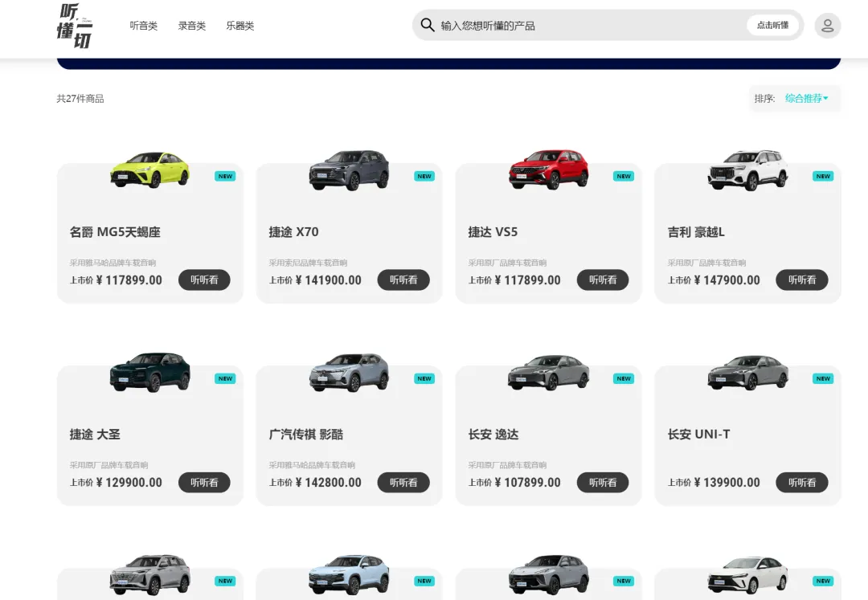
Task: Open the 名爵 MG5天蝎座 car image
Action: pos(150,169)
